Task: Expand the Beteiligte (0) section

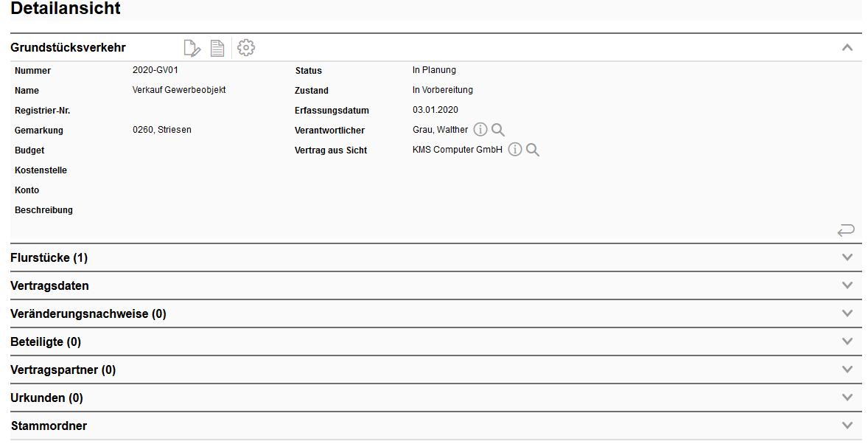Action: [847, 341]
